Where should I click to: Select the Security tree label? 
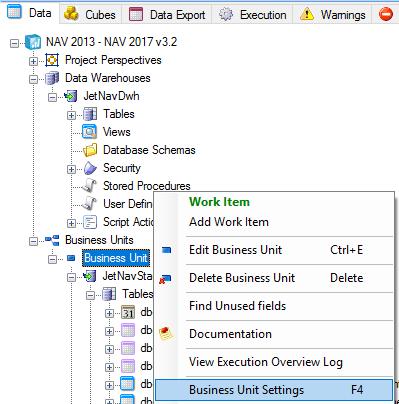tap(122, 168)
